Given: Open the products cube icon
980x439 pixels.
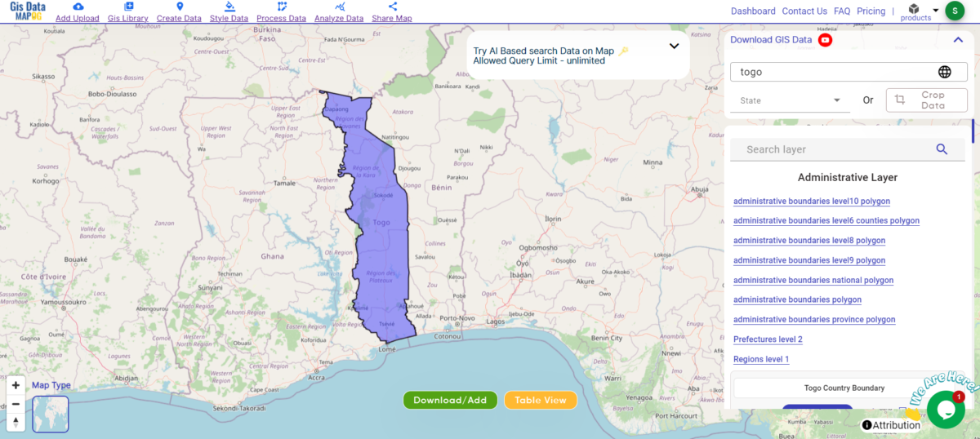Looking at the screenshot, I should (914, 9).
